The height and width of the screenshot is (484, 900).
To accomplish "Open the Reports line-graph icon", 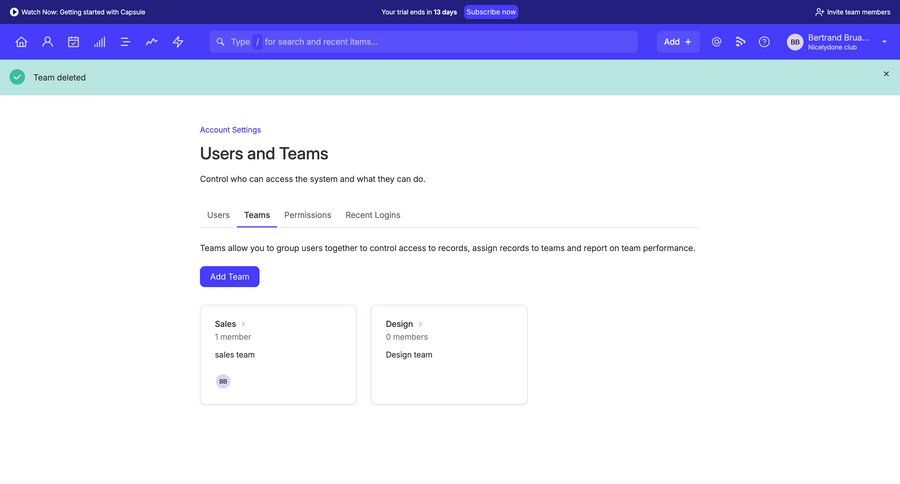I will click(152, 42).
